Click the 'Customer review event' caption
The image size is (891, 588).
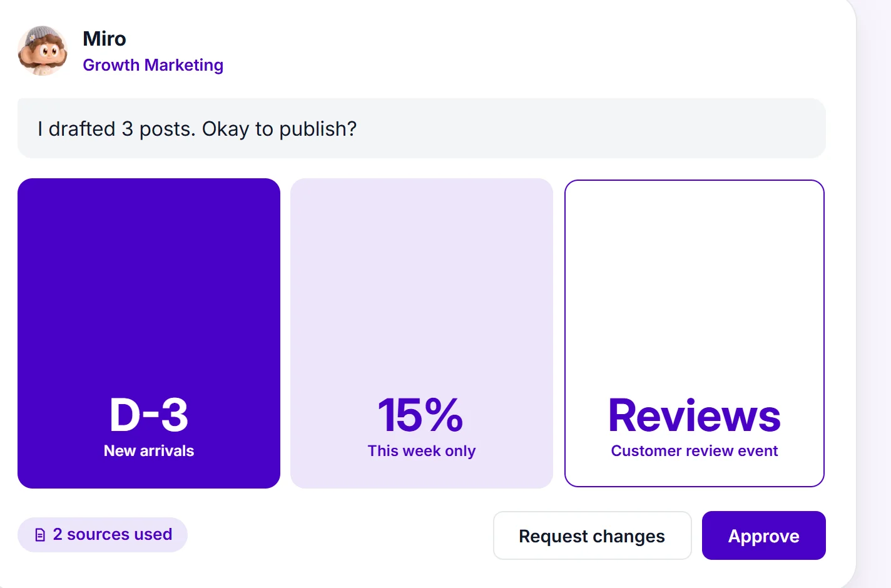[x=695, y=451]
